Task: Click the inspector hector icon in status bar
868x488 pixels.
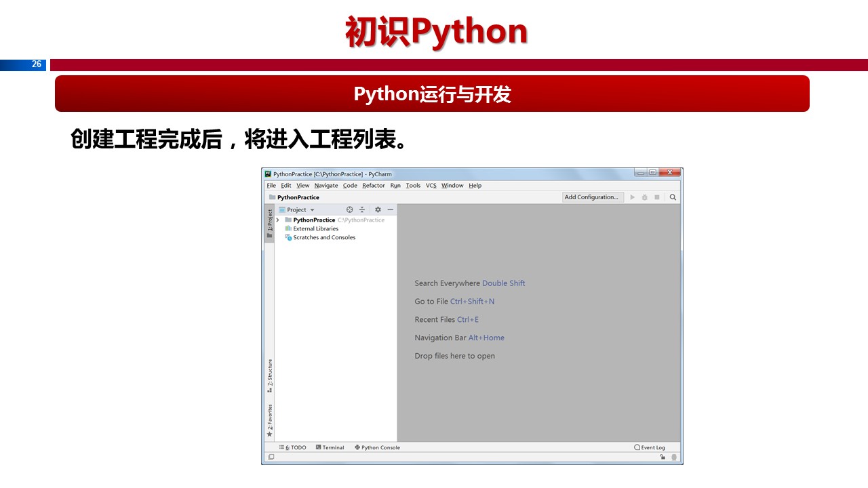Action: [674, 457]
